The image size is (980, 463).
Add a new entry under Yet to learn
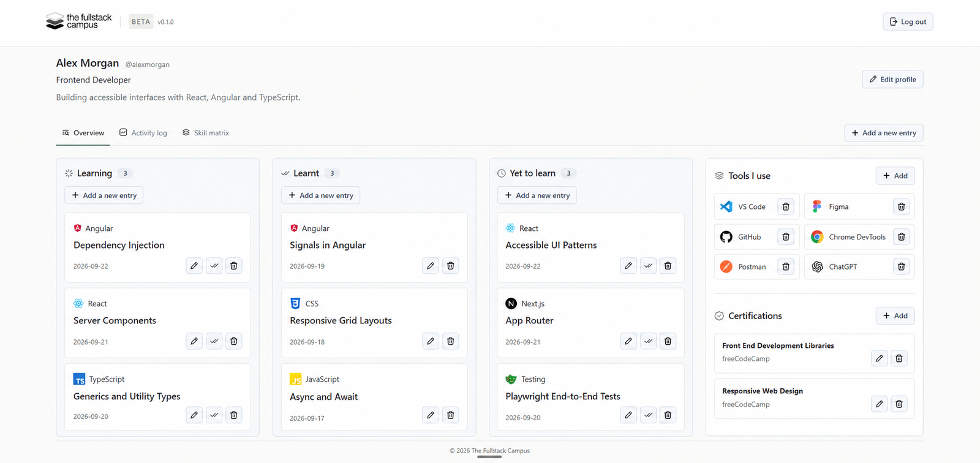pyautogui.click(x=537, y=195)
